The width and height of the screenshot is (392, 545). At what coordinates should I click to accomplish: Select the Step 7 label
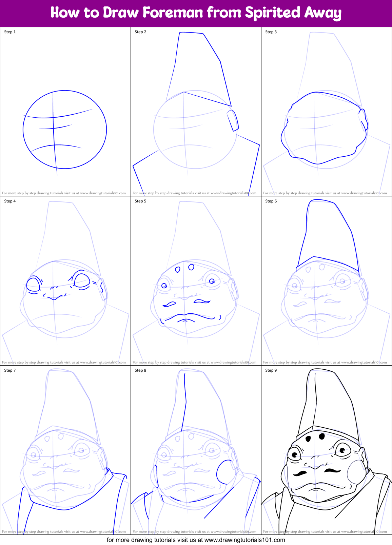tap(10, 370)
